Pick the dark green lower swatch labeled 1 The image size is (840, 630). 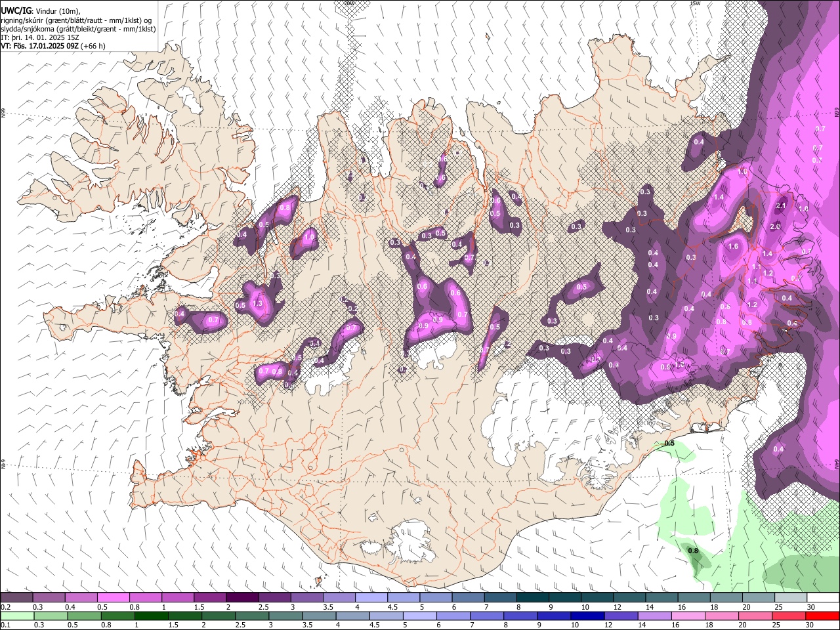(151, 616)
